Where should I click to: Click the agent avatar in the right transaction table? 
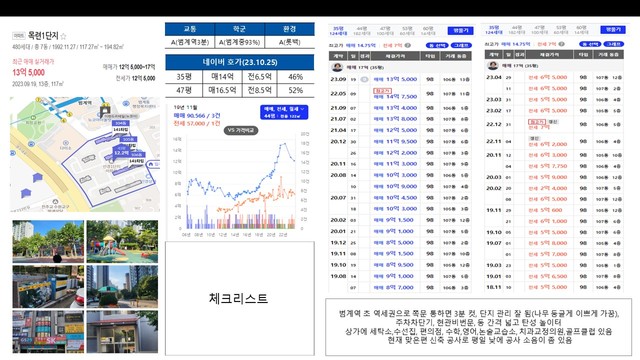tap(493, 65)
